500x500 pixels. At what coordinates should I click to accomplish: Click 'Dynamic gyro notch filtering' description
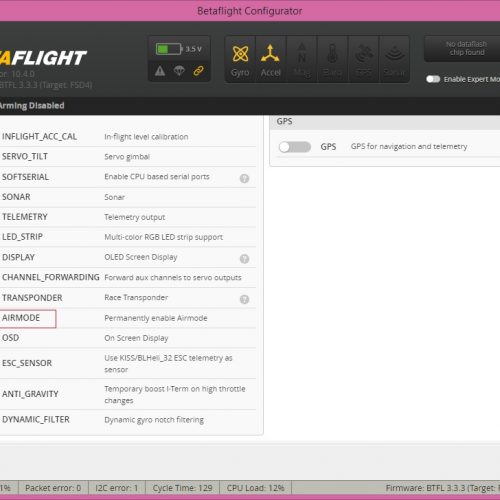pyautogui.click(x=154, y=420)
